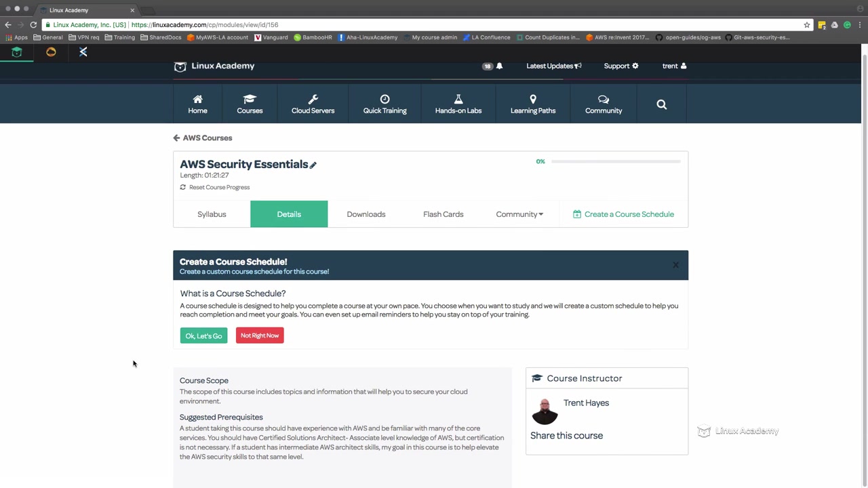
Task: Open the Aha-LinuxAcademy bookmark
Action: (x=368, y=37)
